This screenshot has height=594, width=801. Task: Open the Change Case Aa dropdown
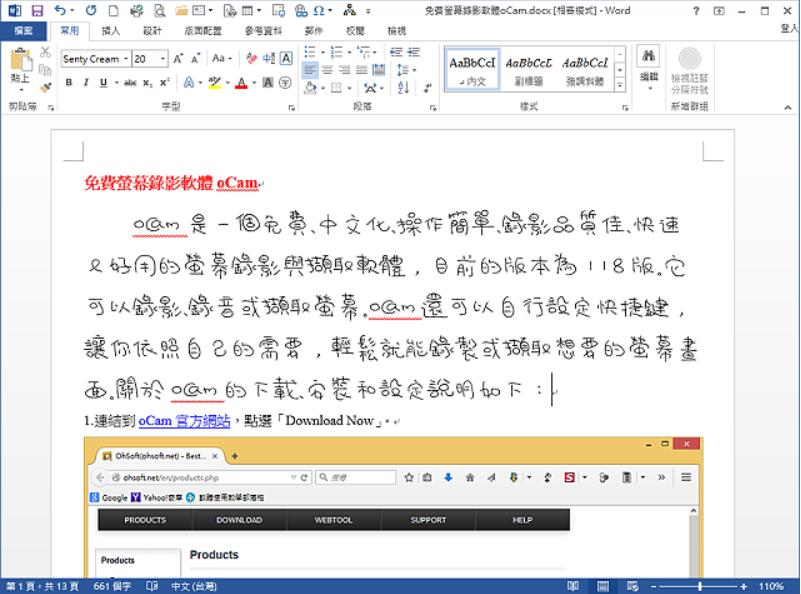point(222,59)
